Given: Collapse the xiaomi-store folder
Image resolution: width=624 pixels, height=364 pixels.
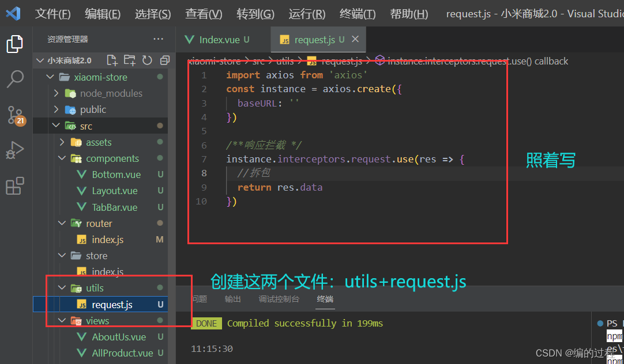Looking at the screenshot, I should pyautogui.click(x=50, y=77).
